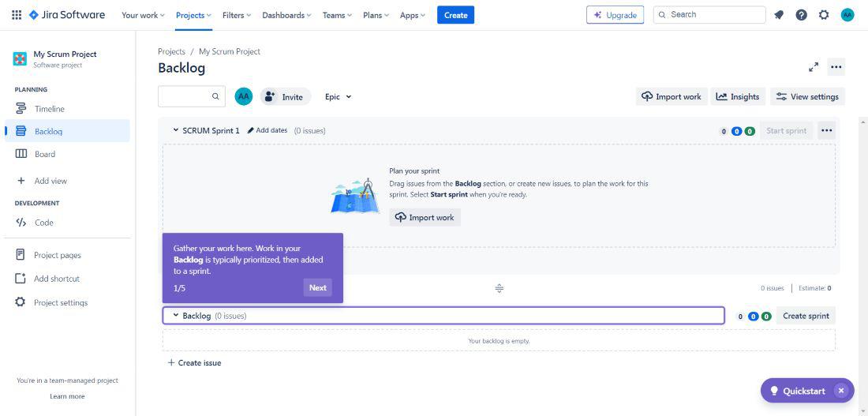The image size is (868, 416).
Task: Click the sprint's blue in-progress estimate badge
Action: coord(736,131)
